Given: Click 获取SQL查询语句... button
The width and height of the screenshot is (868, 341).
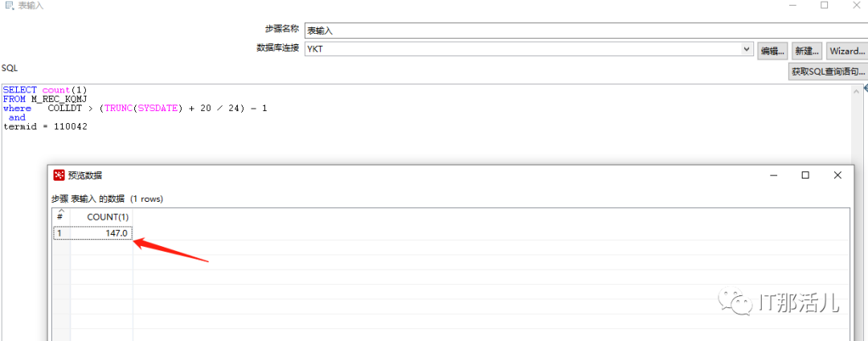Looking at the screenshot, I should pyautogui.click(x=828, y=72).
